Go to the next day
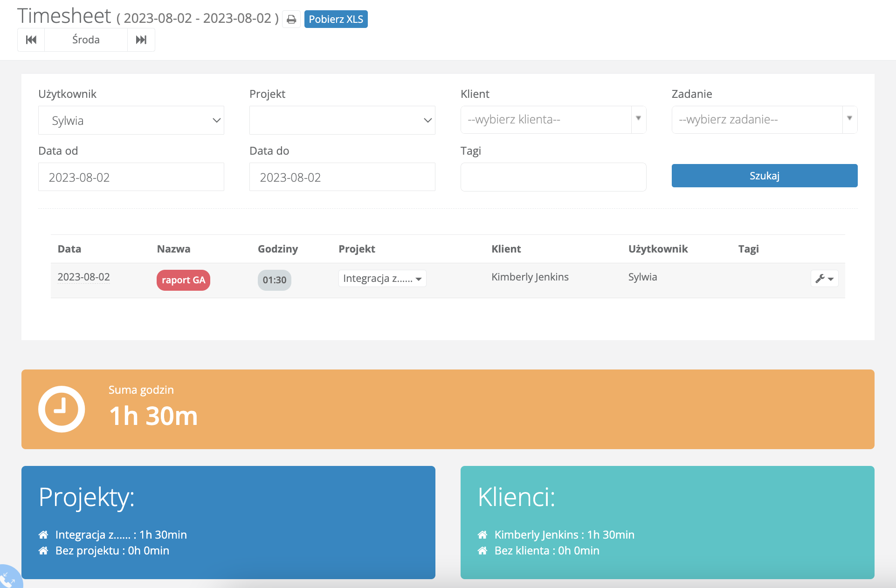Image resolution: width=896 pixels, height=588 pixels. pos(141,40)
